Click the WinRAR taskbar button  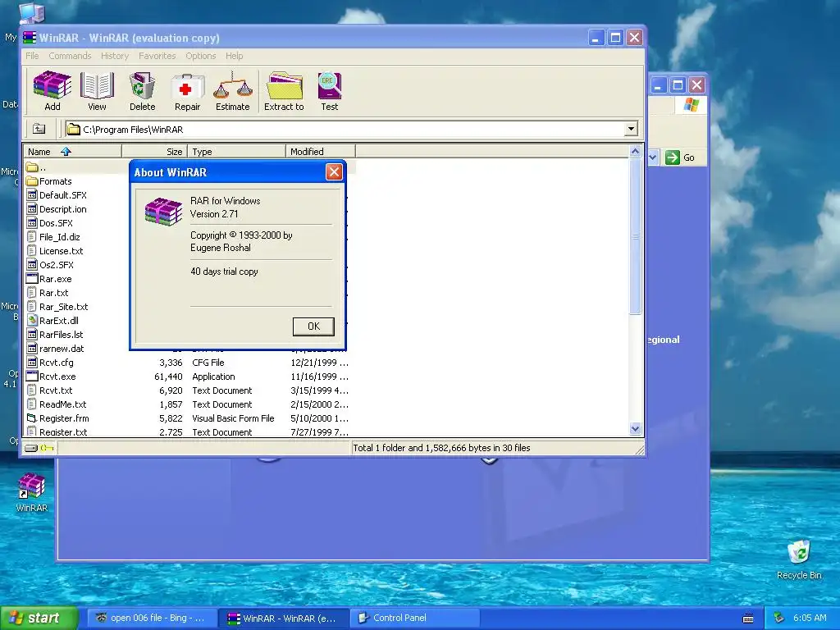point(284,618)
